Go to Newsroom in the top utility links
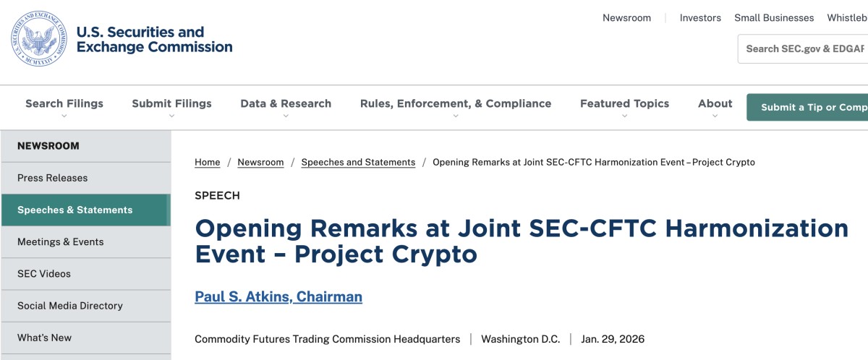 pyautogui.click(x=626, y=18)
